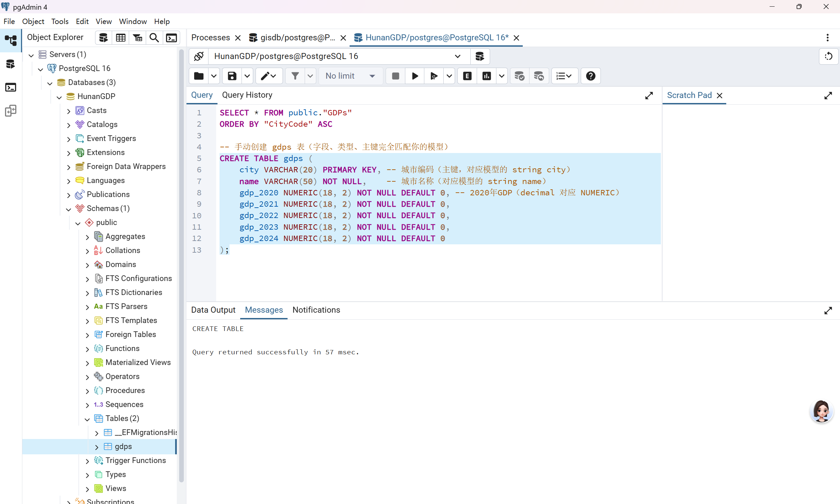This screenshot has width=840, height=504.
Task: Switch to the Data Output tab
Action: coord(213,310)
